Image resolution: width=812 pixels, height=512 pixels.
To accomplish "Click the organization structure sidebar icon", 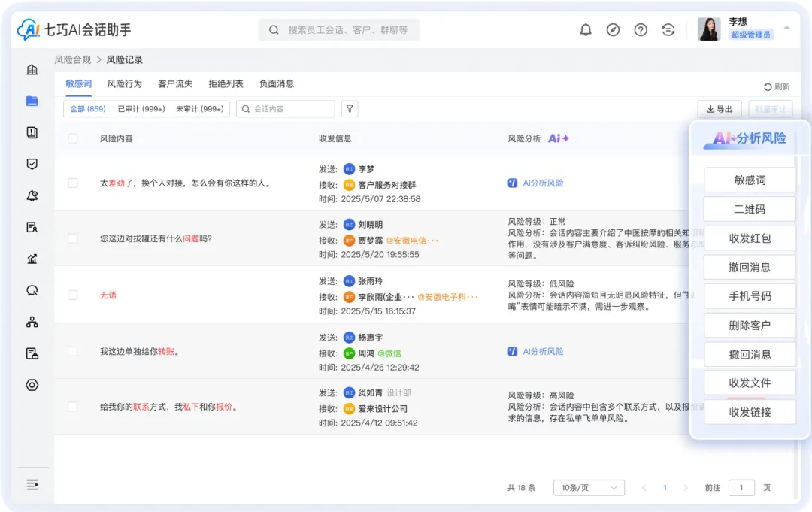I will point(32,322).
